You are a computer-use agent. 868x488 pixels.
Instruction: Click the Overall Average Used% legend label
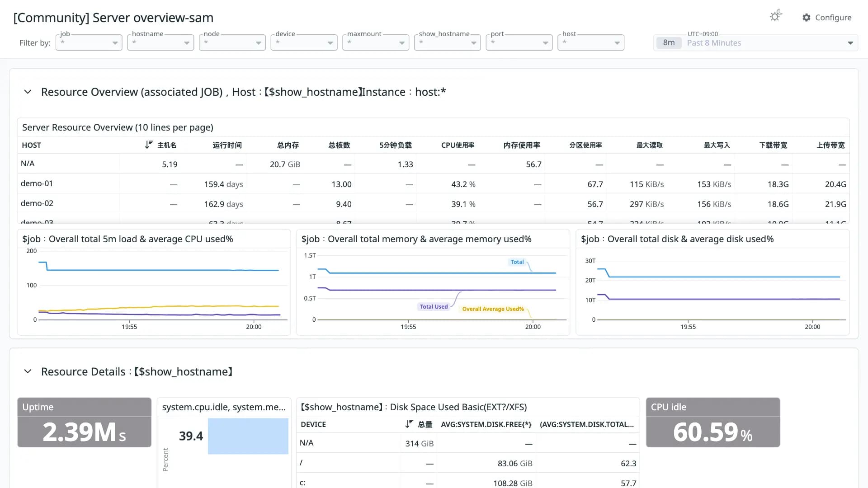(x=493, y=309)
